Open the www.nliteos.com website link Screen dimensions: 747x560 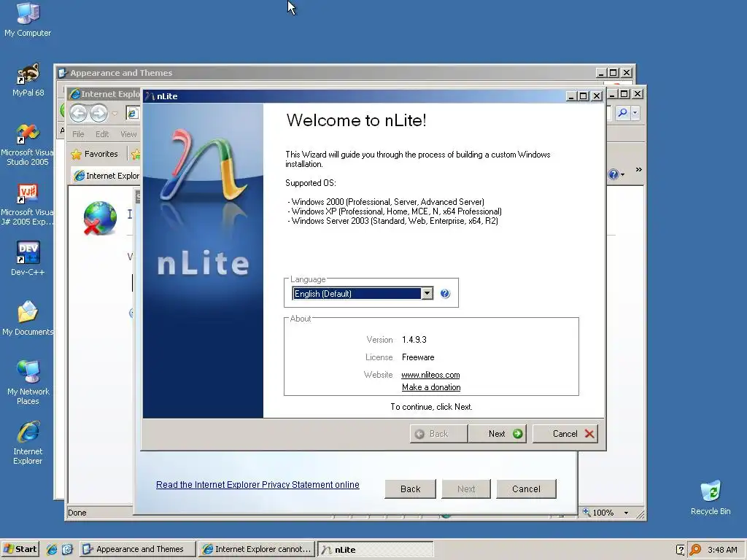[x=430, y=375]
